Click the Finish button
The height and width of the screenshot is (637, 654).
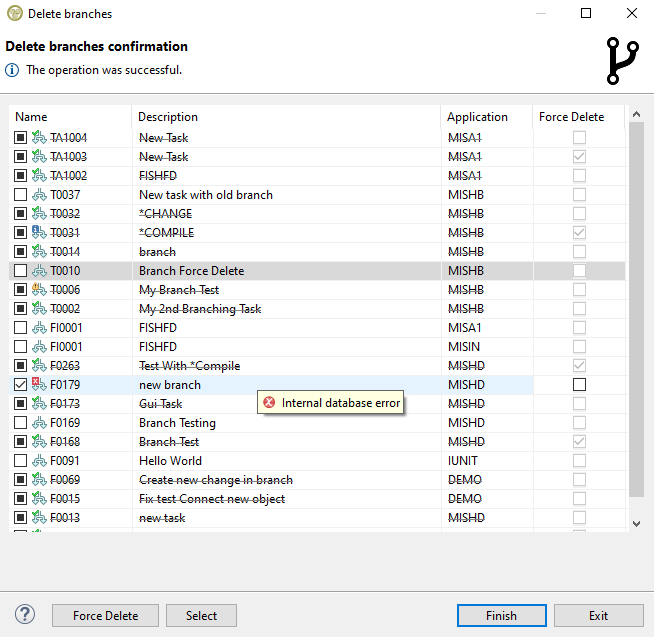(x=501, y=616)
